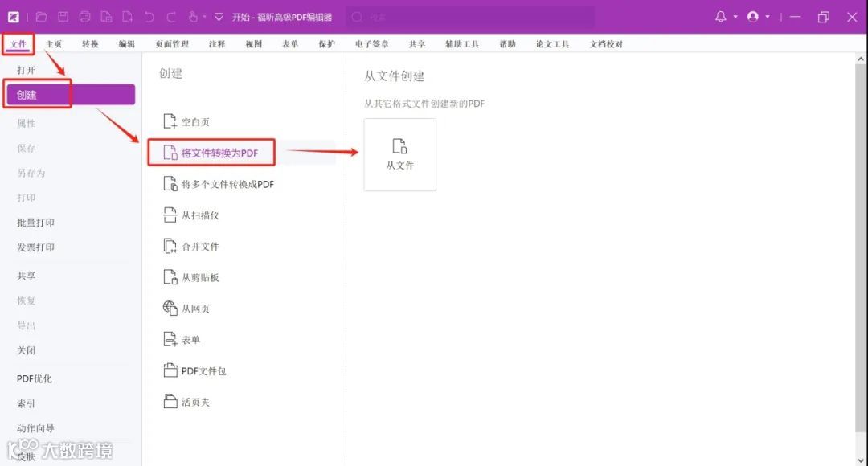Click the vertical scrollbar down arrow
This screenshot has height=466, width=868.
click(x=861, y=460)
